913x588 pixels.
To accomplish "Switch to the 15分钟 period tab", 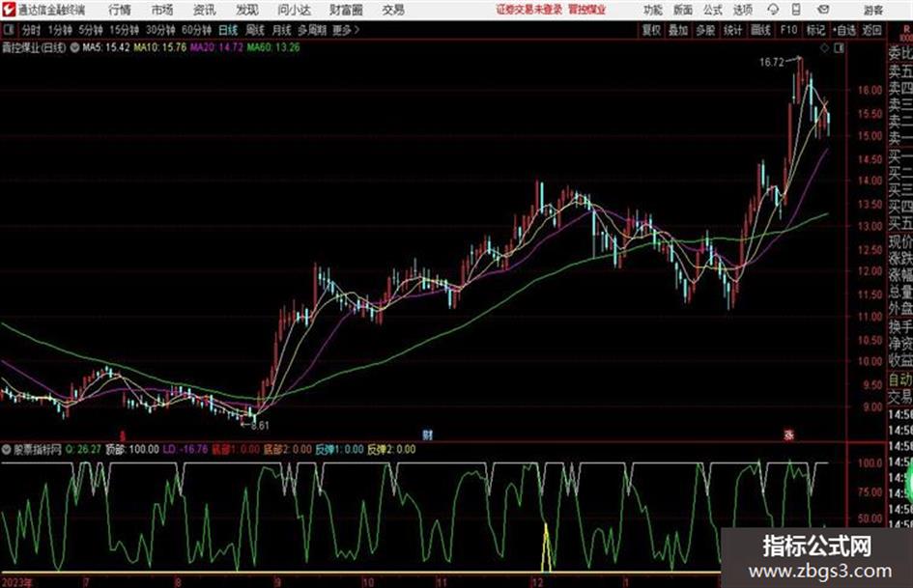I will click(124, 30).
